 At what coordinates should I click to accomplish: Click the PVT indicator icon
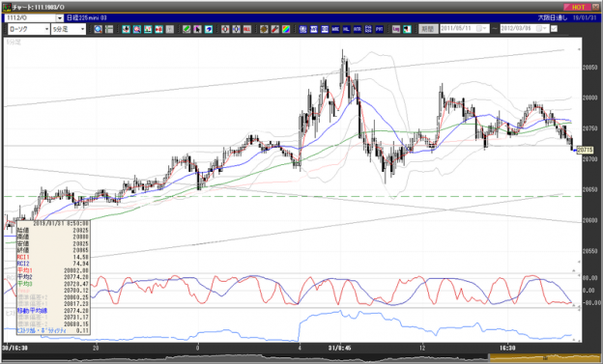coord(379,29)
